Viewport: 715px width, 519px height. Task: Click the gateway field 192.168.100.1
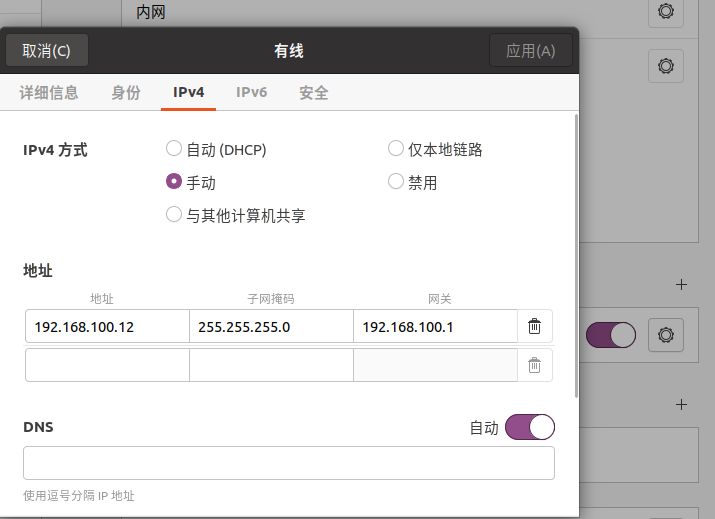pyautogui.click(x=435, y=326)
